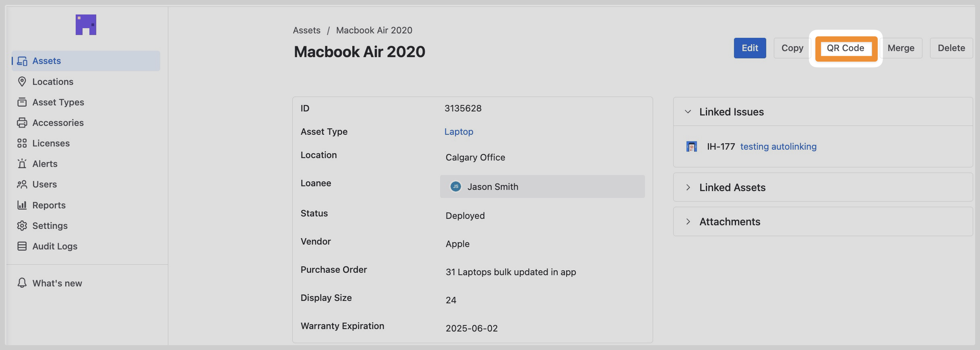Open the Licenses page
Image resolution: width=980 pixels, height=350 pixels.
coord(86,143)
